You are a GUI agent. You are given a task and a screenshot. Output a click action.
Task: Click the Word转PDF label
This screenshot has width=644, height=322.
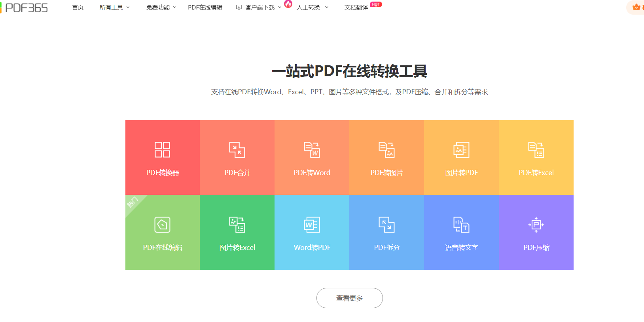[312, 248]
